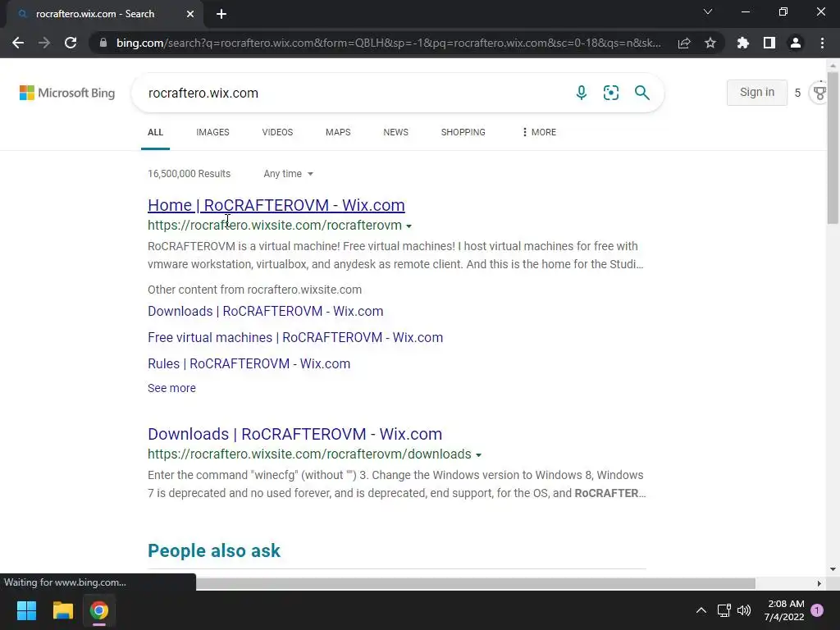Reload the page with the refresh icon
840x630 pixels.
point(71,43)
